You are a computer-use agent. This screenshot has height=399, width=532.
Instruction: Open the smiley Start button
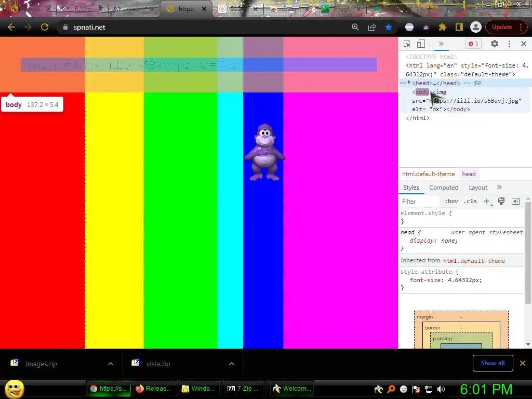coord(15,389)
